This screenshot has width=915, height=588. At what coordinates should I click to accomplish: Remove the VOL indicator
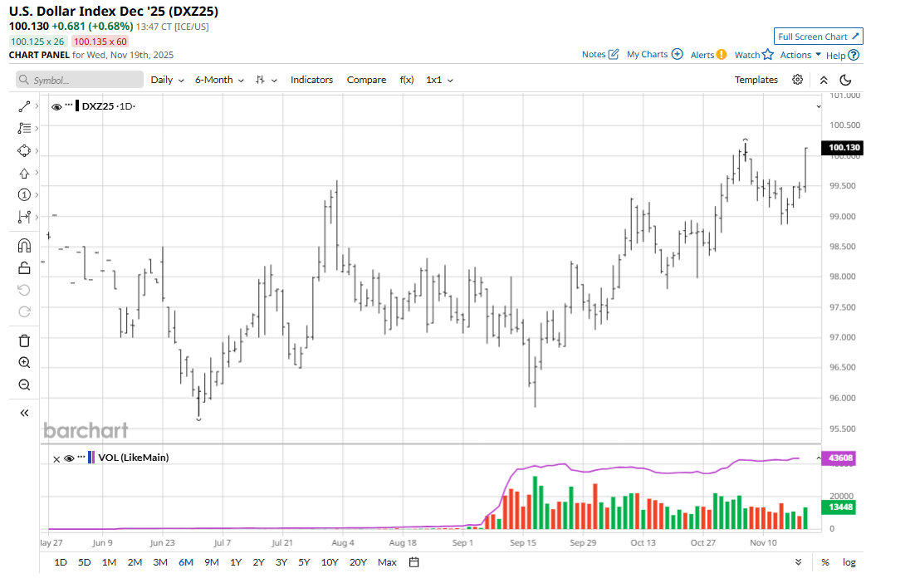click(56, 459)
